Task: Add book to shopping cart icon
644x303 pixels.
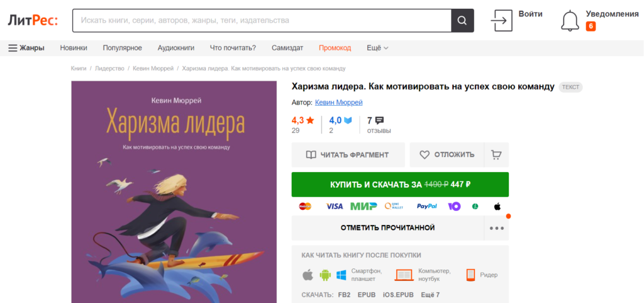Action: tap(496, 154)
